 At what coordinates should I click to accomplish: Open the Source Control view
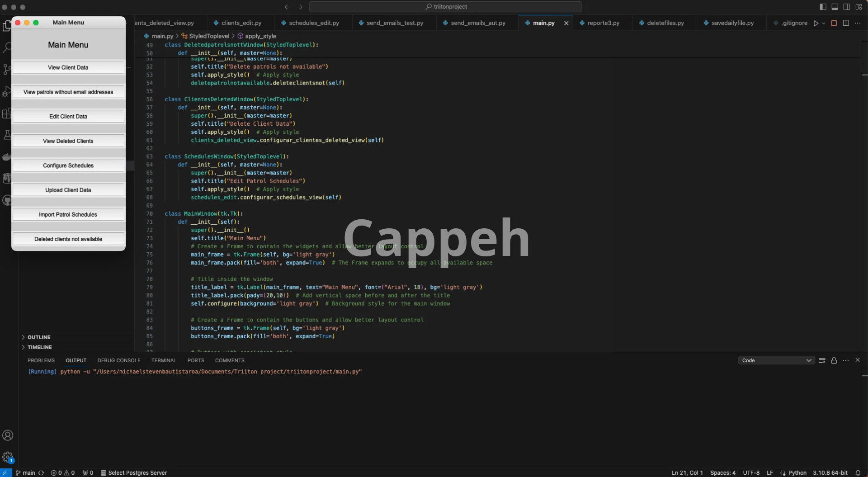7,69
